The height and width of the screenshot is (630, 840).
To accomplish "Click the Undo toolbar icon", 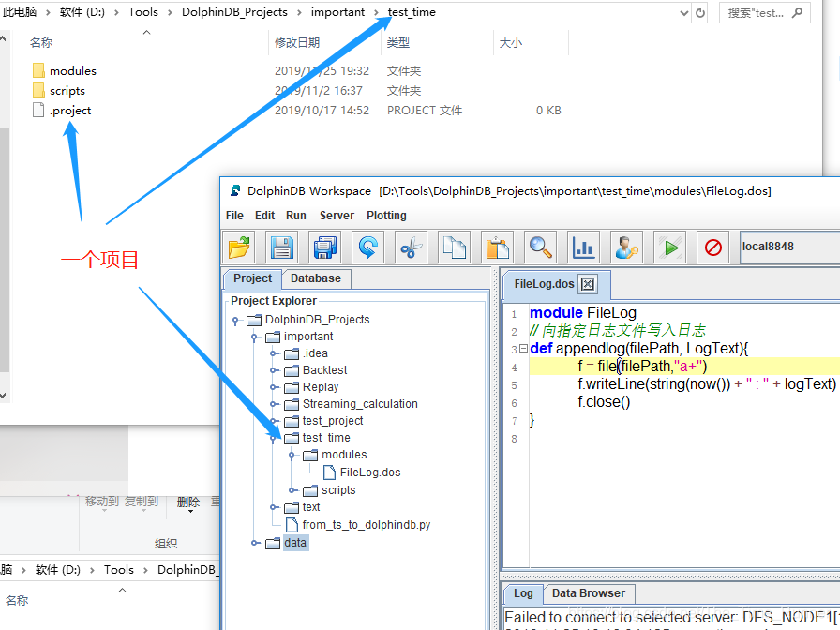I will [368, 247].
